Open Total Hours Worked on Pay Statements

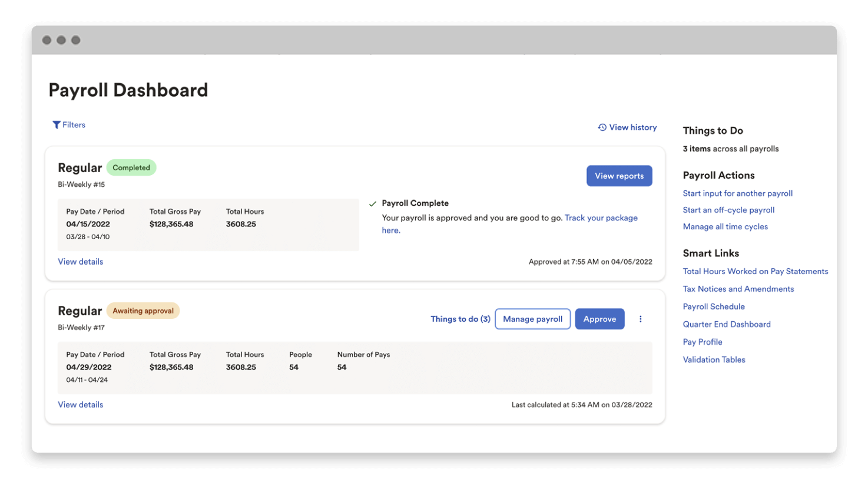(x=756, y=271)
